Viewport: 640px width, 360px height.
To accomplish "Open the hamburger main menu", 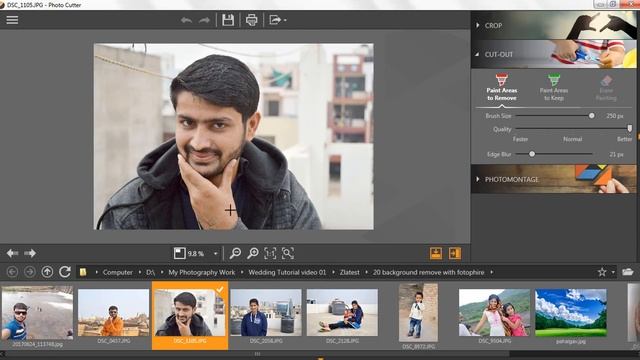I will pyautogui.click(x=12, y=20).
